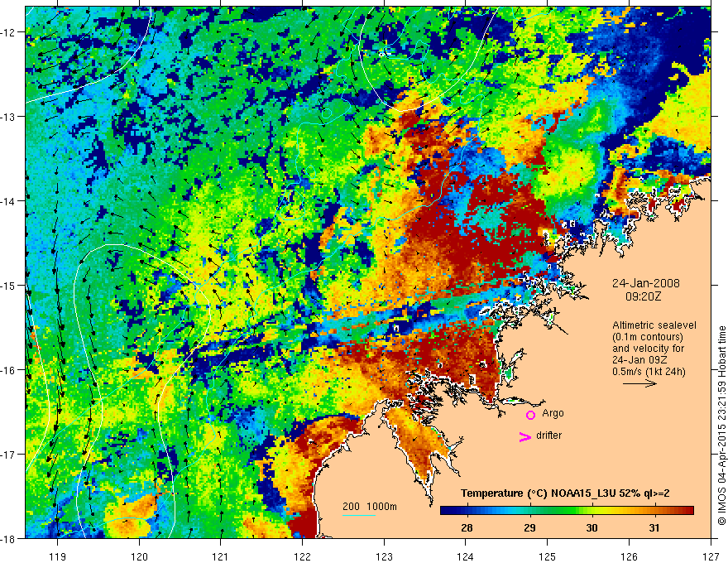Click the 0.5m/s (1kt 24h) text
Screen dimensions: 728x563
tap(649, 372)
